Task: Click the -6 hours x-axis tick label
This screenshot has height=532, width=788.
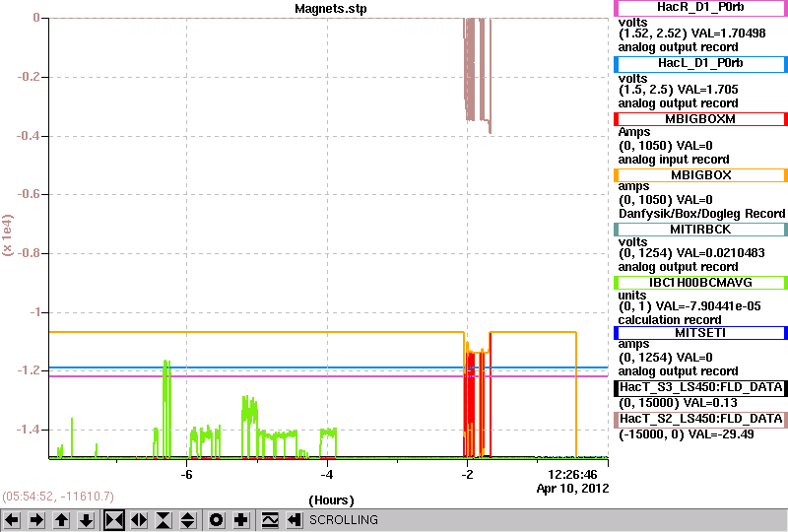Action: pos(186,475)
